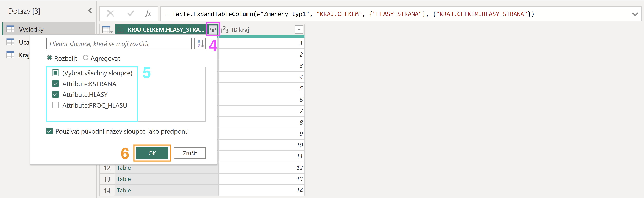Viewport: 644px width, 198px height.
Task: Confirm formula with checkmark icon
Action: click(x=130, y=14)
